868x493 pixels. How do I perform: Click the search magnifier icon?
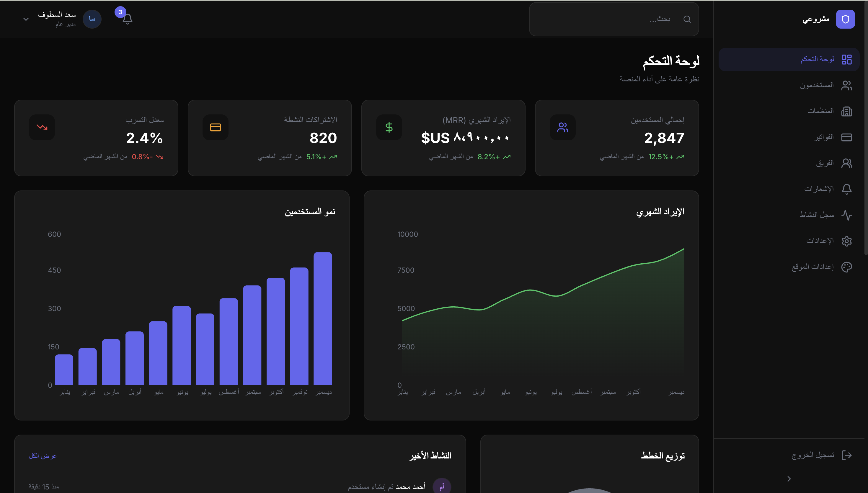pyautogui.click(x=687, y=19)
